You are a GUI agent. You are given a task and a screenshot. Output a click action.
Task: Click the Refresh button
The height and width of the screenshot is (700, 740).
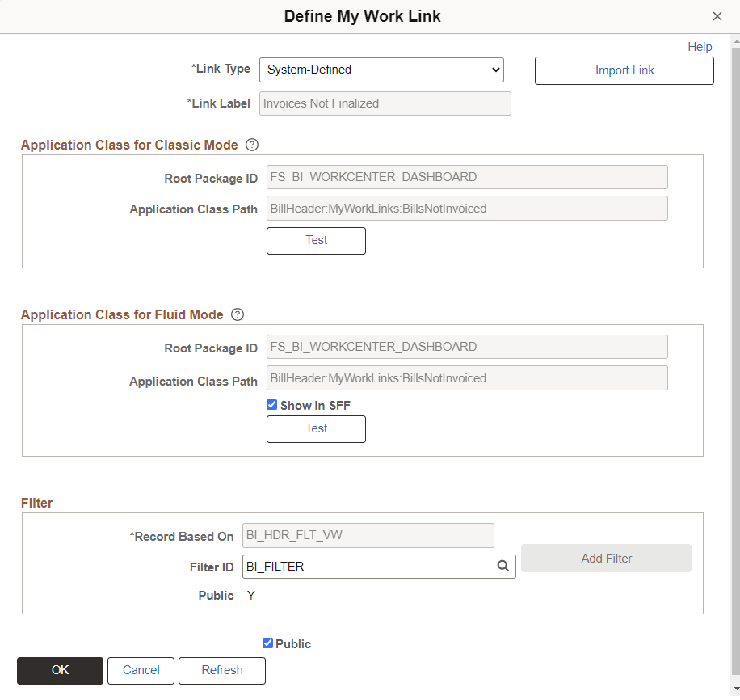(221, 670)
